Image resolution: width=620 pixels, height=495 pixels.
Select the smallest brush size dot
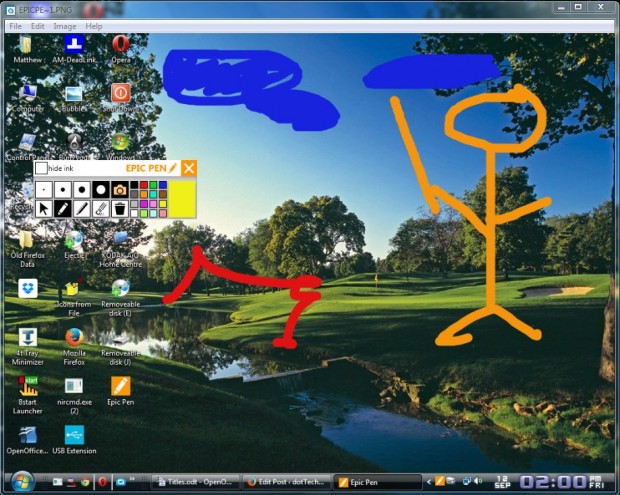pyautogui.click(x=43, y=190)
